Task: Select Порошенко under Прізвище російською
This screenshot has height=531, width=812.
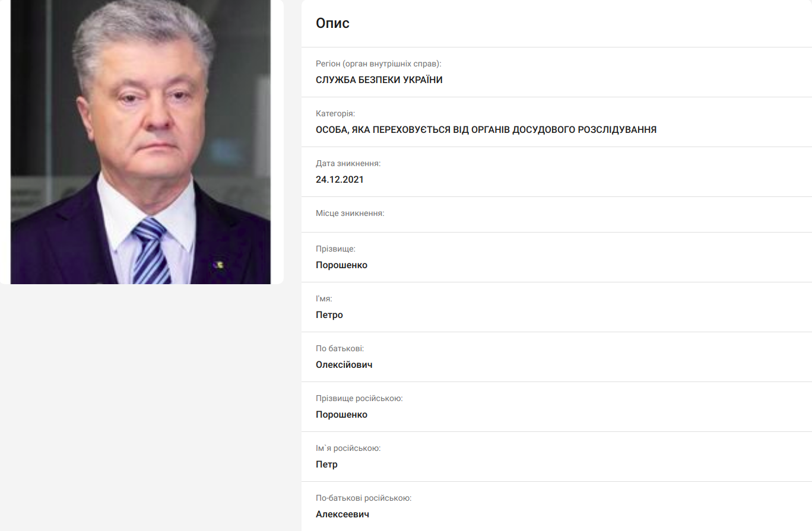Action: tap(342, 415)
